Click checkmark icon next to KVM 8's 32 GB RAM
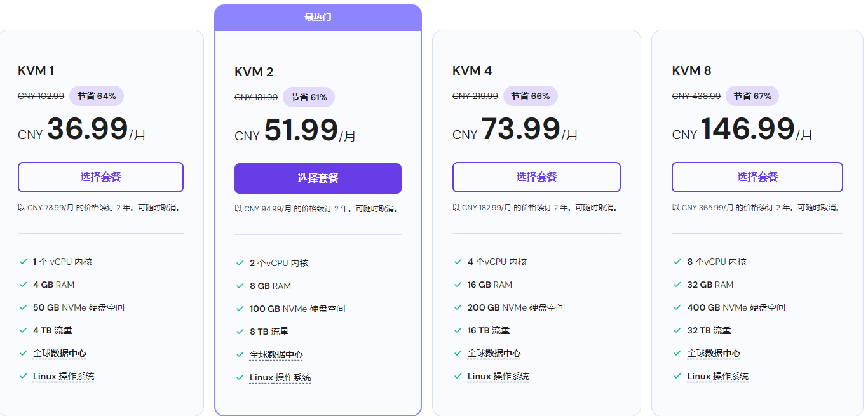The width and height of the screenshot is (868, 416). [677, 285]
